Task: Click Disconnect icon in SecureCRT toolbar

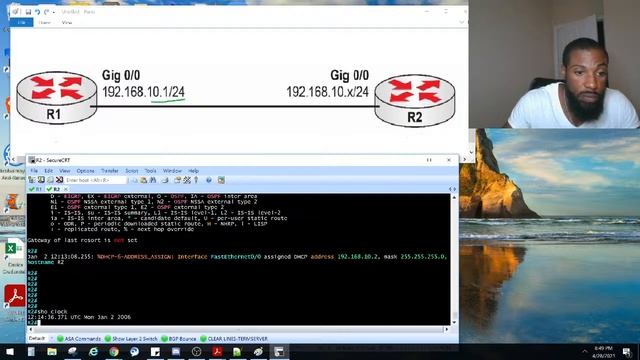Action: 59,180
